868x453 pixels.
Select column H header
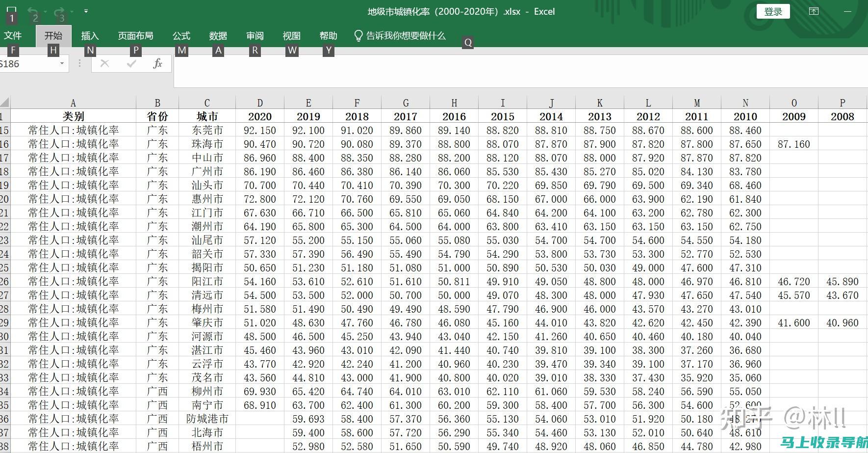454,103
